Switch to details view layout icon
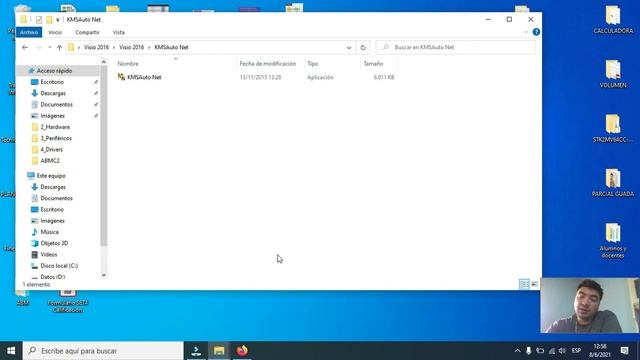Image resolution: width=640 pixels, height=360 pixels. [x=524, y=284]
